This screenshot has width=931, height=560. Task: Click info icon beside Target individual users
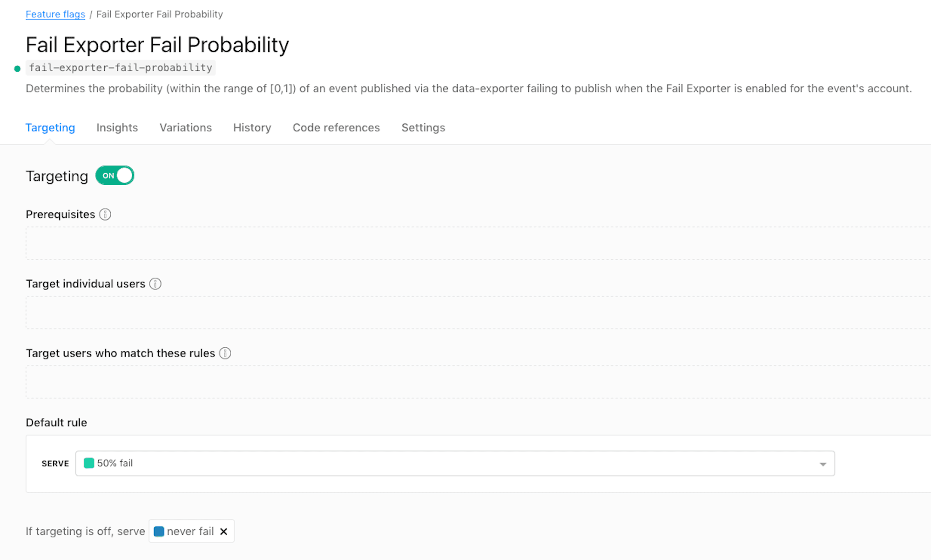pos(155,284)
